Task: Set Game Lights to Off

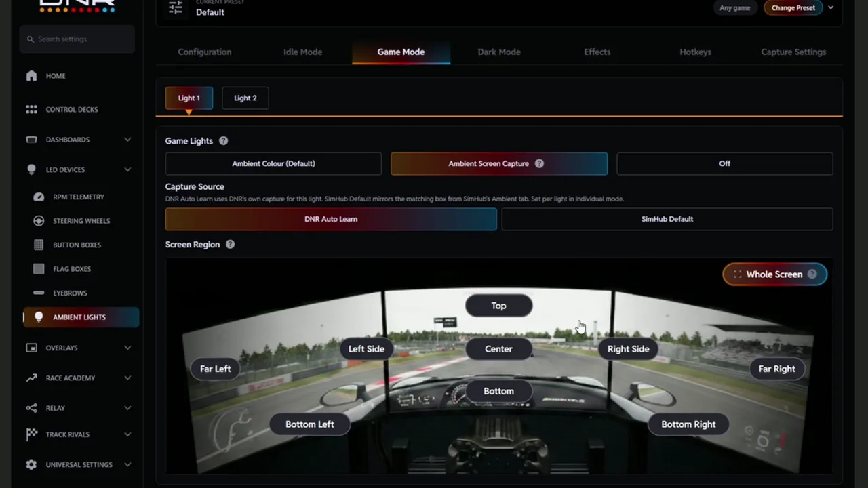Action: 724,163
